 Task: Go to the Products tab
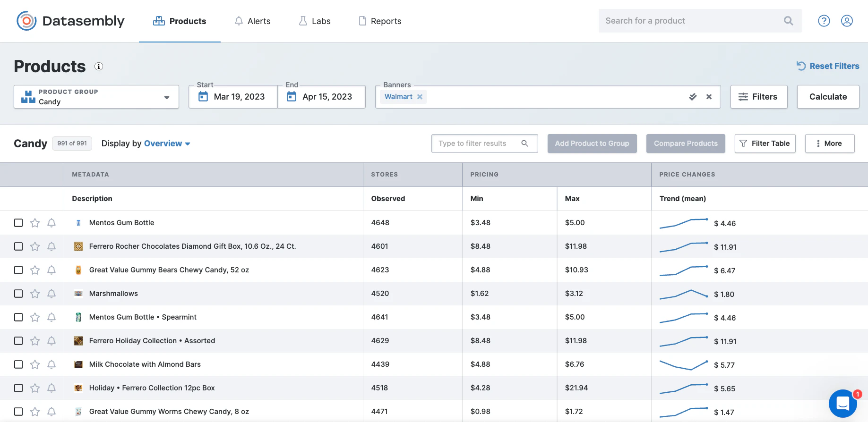(x=180, y=21)
